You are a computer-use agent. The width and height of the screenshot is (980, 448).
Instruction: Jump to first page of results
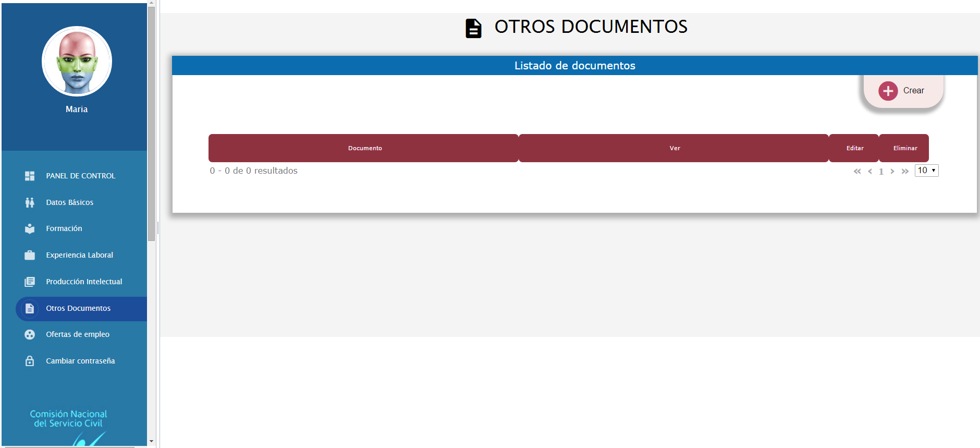point(857,171)
